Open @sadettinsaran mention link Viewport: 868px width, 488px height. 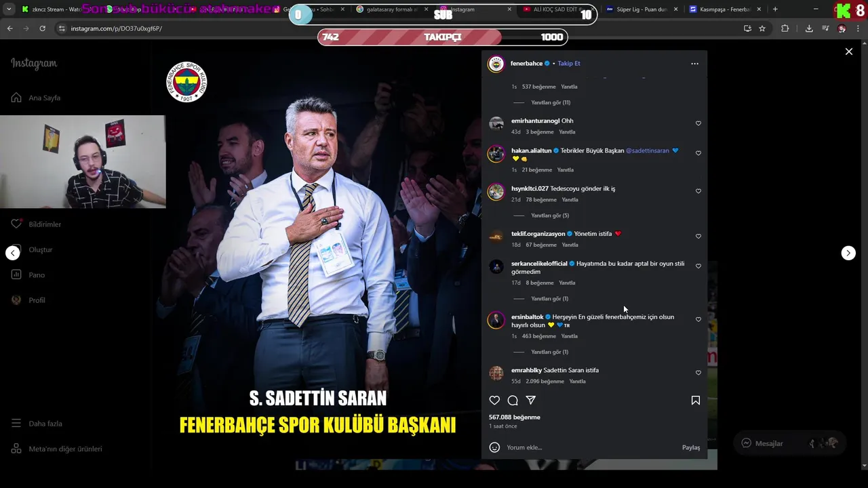(647, 150)
